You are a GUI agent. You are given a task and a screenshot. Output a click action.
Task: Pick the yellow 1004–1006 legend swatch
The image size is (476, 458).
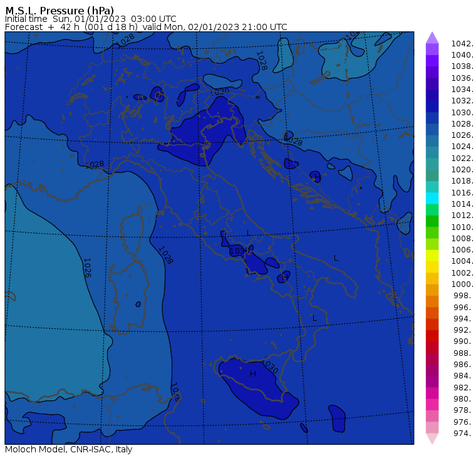pyautogui.click(x=432, y=256)
